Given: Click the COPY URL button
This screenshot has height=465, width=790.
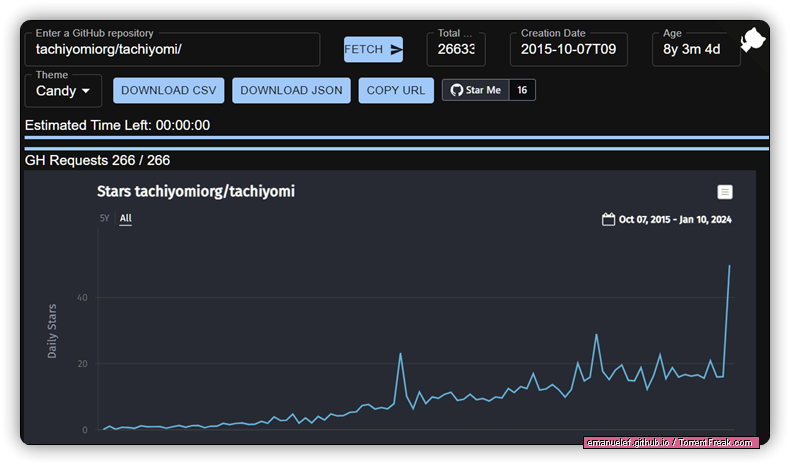Looking at the screenshot, I should [x=396, y=90].
